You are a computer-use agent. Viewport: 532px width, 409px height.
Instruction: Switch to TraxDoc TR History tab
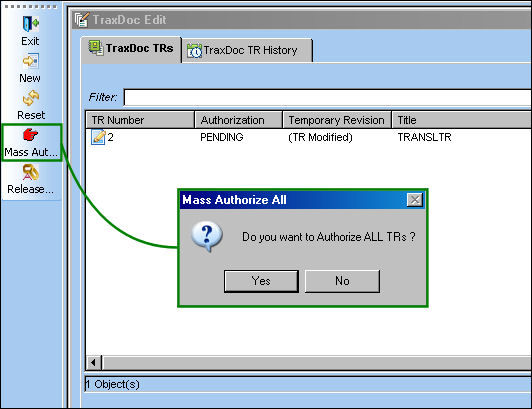pos(247,51)
